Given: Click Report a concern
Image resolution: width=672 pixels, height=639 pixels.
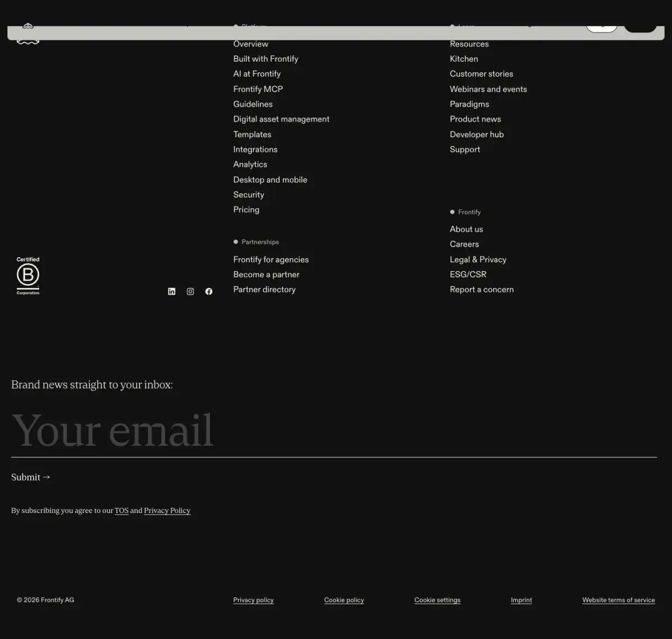Looking at the screenshot, I should tap(482, 290).
